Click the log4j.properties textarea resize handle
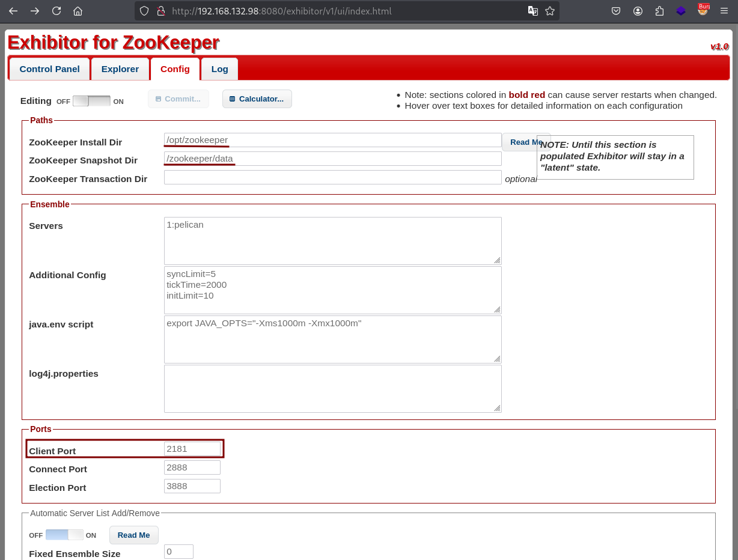Viewport: 738px width, 560px height. click(x=497, y=408)
